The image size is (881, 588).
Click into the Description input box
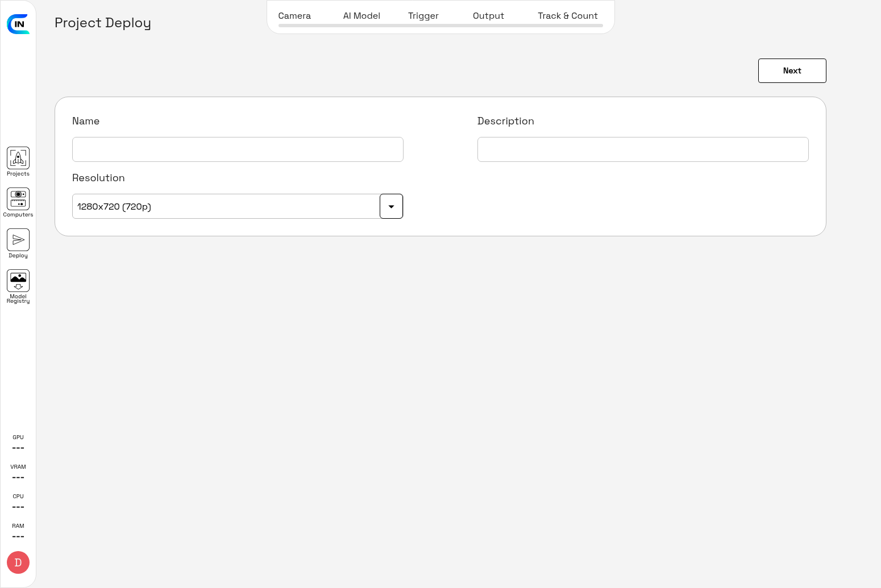coord(643,149)
